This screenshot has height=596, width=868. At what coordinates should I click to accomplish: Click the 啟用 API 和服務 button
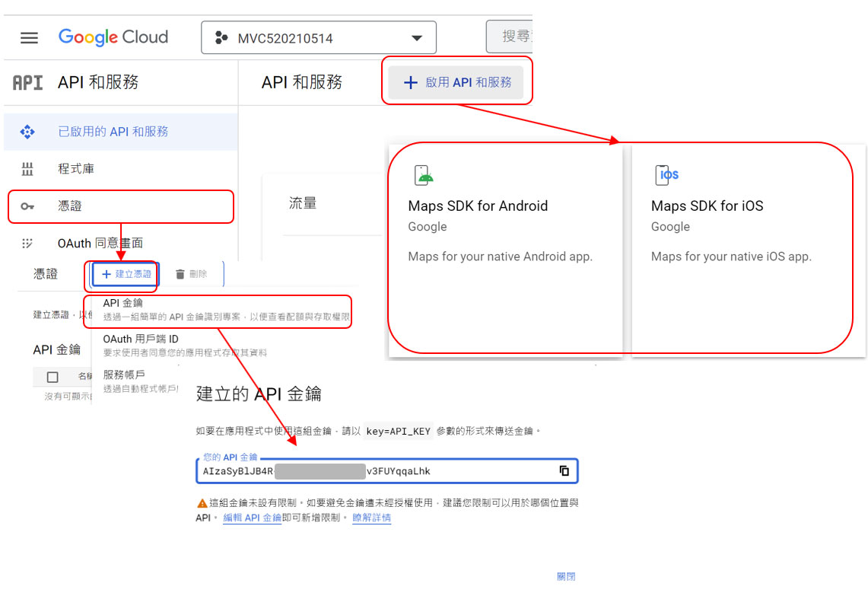click(x=456, y=82)
